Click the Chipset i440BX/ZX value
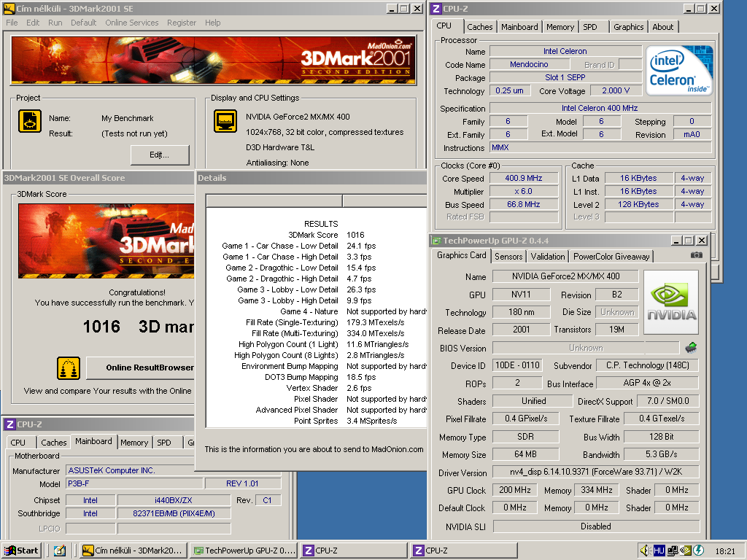The width and height of the screenshot is (747, 560). click(174, 500)
